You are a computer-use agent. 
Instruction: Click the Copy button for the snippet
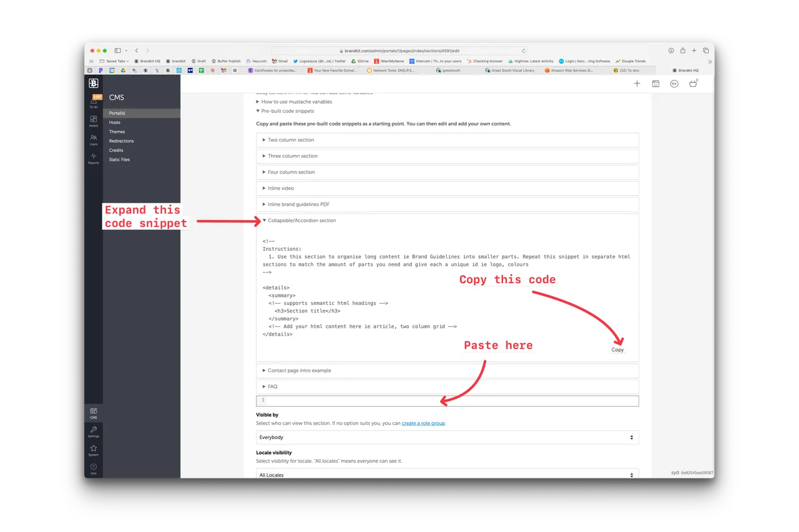(x=617, y=350)
